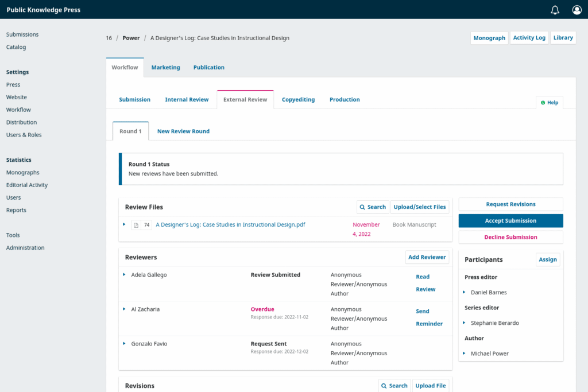
Task: Assign a new participant
Action: pyautogui.click(x=547, y=259)
